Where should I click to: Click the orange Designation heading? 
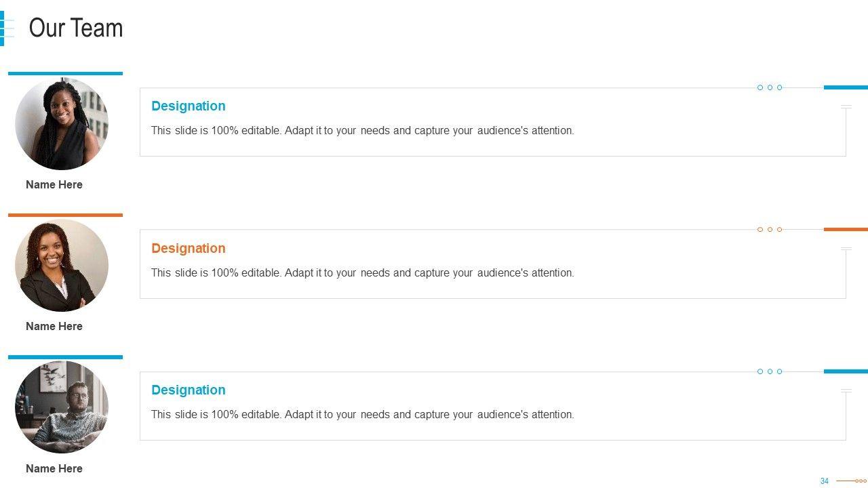click(189, 248)
